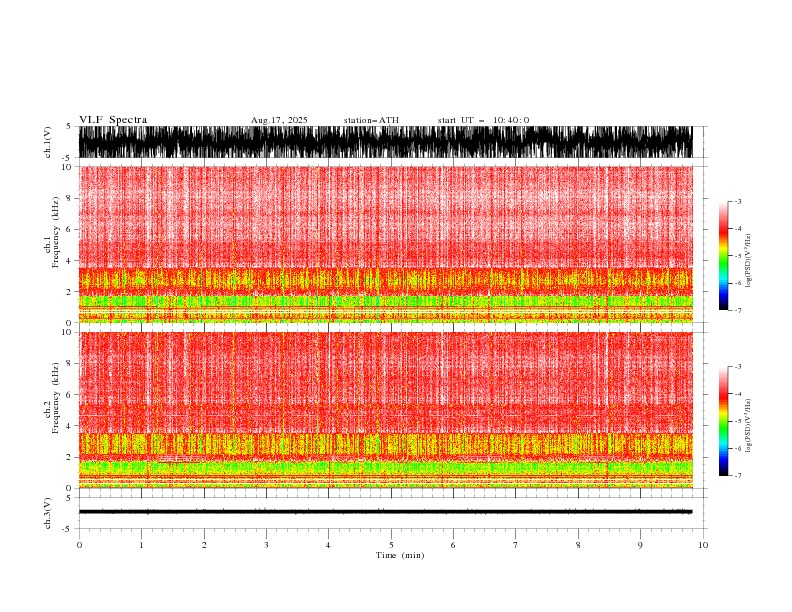The width and height of the screenshot is (792, 612).
Task: Click the ch.1 frequency axis "8" tick label
Action: (69, 198)
